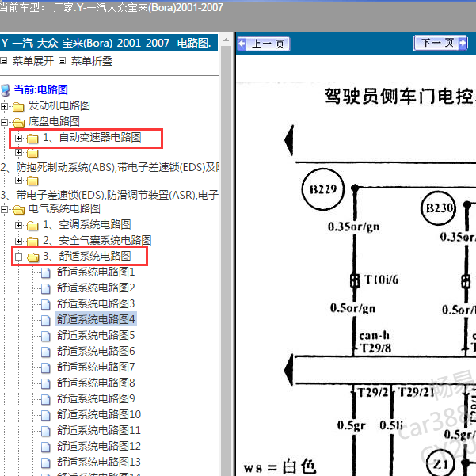The width and height of the screenshot is (476, 476).
Task: Open 舒适系统电路图1 page
Action: coord(96,272)
